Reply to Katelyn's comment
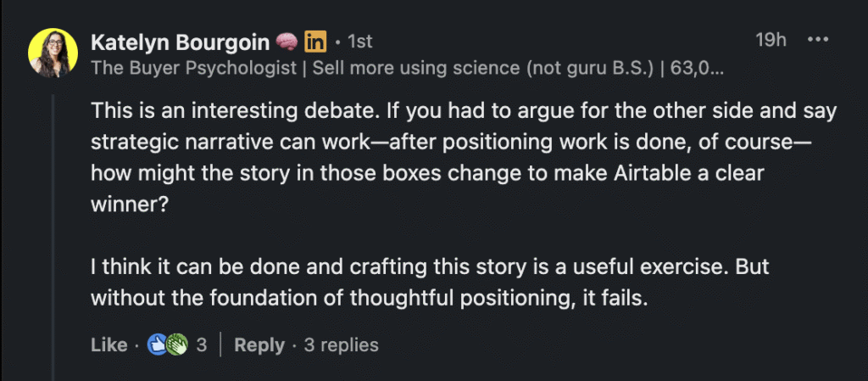The image size is (868, 381). tap(259, 345)
